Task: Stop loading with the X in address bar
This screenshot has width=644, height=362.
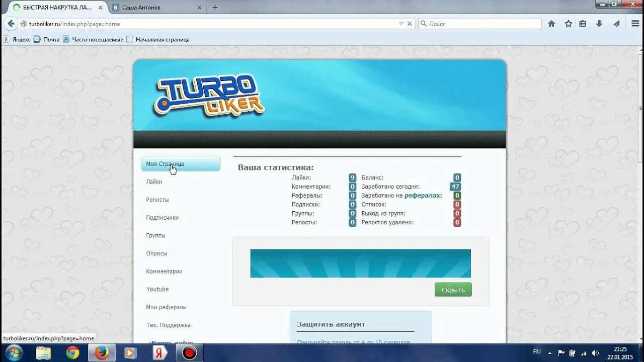Action: pyautogui.click(x=410, y=24)
